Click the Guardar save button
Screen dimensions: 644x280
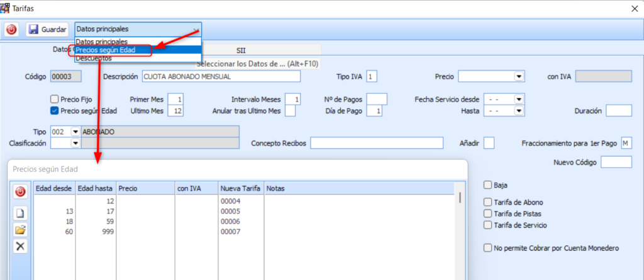[x=47, y=30]
